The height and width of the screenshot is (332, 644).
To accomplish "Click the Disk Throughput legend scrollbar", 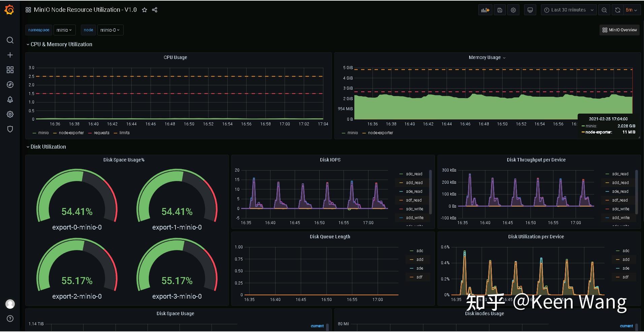I will (x=637, y=192).
